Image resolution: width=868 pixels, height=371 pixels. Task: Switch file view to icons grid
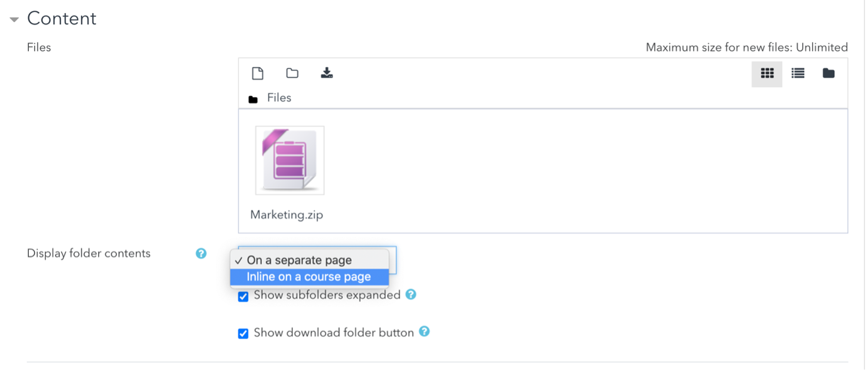point(767,73)
